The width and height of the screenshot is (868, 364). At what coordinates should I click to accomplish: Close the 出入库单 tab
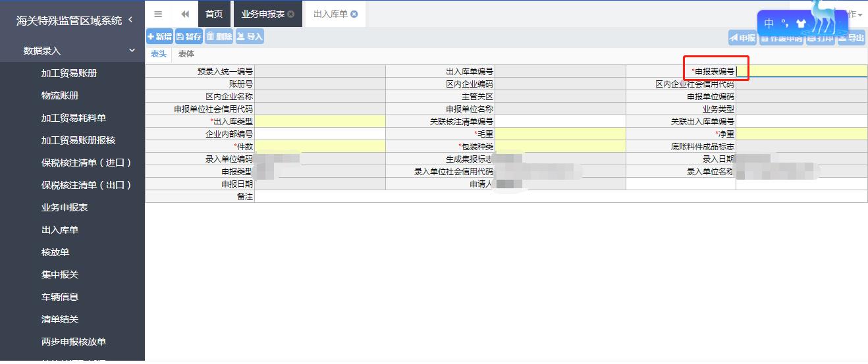pyautogui.click(x=354, y=14)
